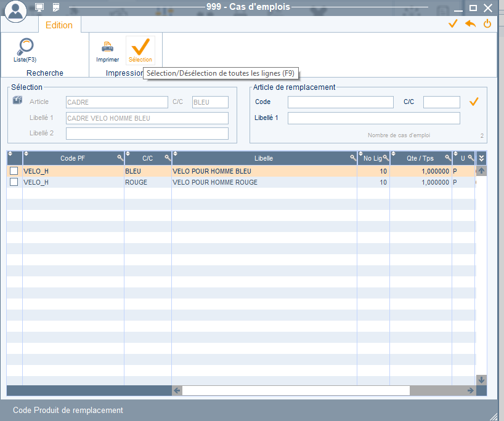Click the horizontal scroll left arrow
Image resolution: width=504 pixels, height=421 pixels.
click(177, 390)
